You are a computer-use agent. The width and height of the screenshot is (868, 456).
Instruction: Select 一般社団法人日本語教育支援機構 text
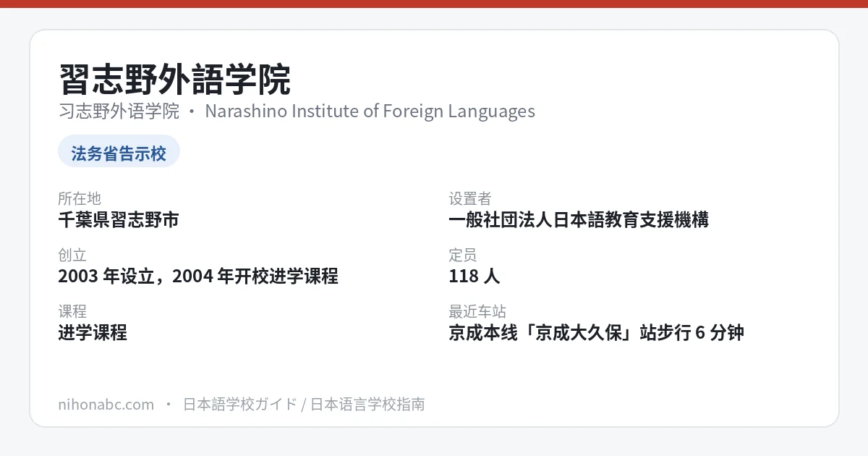[x=579, y=219]
